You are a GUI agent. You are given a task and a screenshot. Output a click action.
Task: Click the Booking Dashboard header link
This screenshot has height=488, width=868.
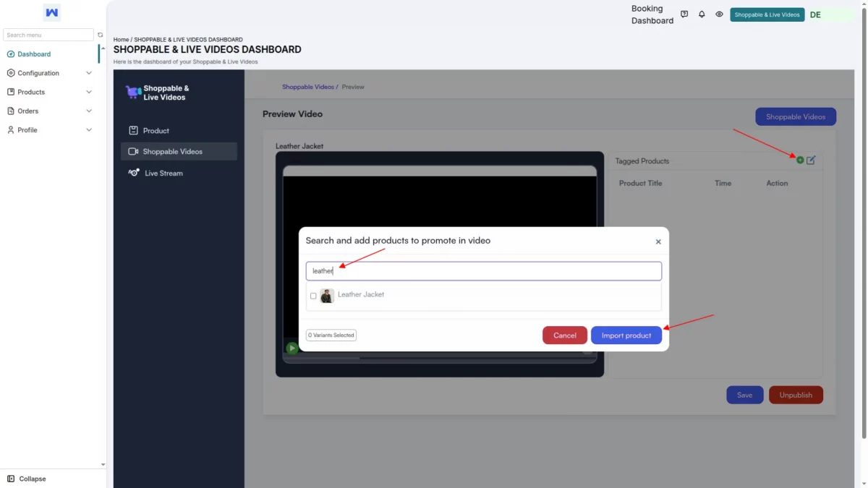pos(652,14)
